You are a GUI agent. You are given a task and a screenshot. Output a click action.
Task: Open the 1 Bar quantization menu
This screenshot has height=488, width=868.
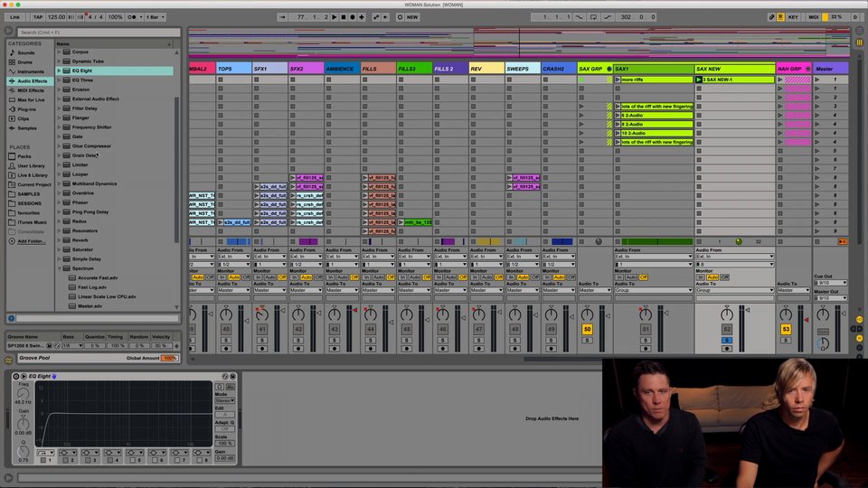click(x=156, y=17)
